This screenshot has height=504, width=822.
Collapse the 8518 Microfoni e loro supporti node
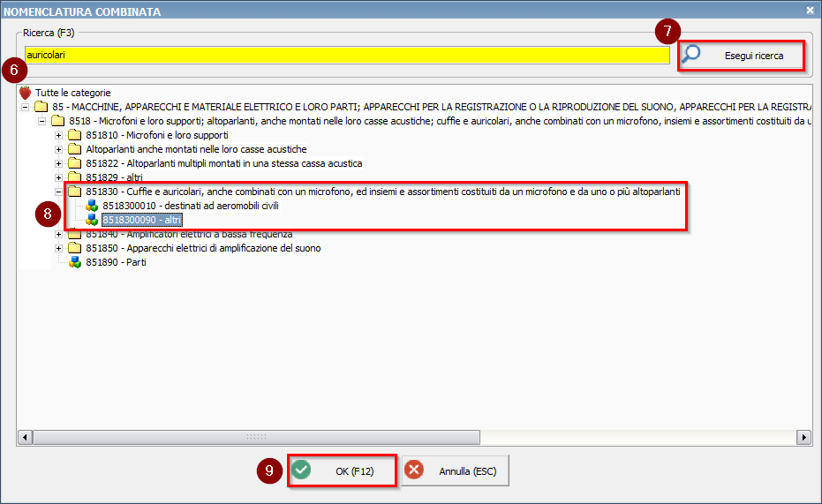tap(41, 121)
